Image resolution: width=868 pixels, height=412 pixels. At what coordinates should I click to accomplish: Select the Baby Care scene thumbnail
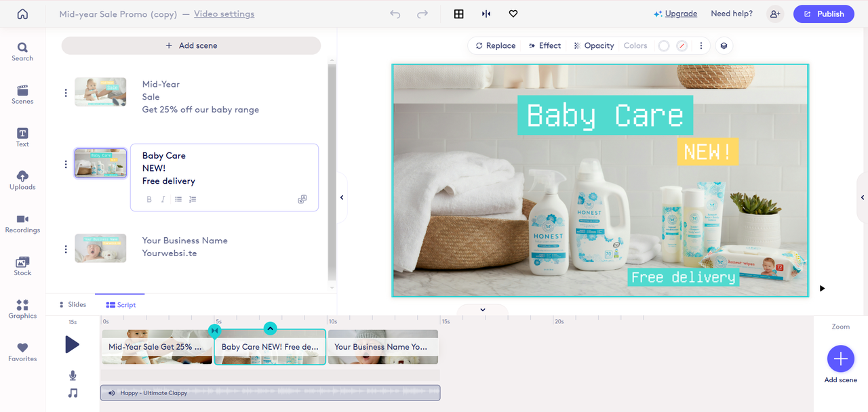pyautogui.click(x=100, y=163)
